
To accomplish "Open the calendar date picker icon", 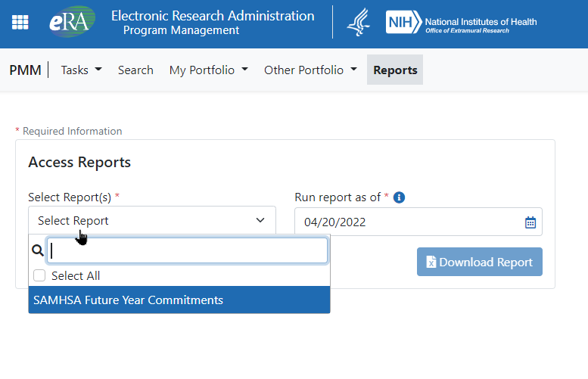I will tap(530, 222).
